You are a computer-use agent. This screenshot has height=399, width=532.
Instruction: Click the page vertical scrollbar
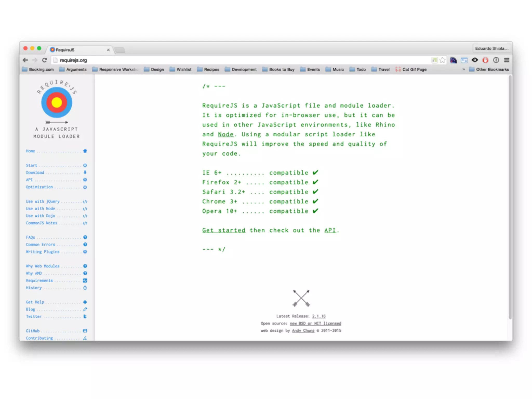pos(510,197)
